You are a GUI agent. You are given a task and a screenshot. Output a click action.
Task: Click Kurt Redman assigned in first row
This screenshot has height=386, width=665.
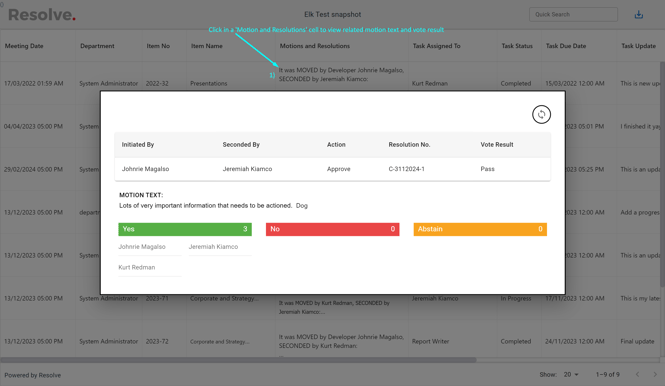[x=430, y=84]
